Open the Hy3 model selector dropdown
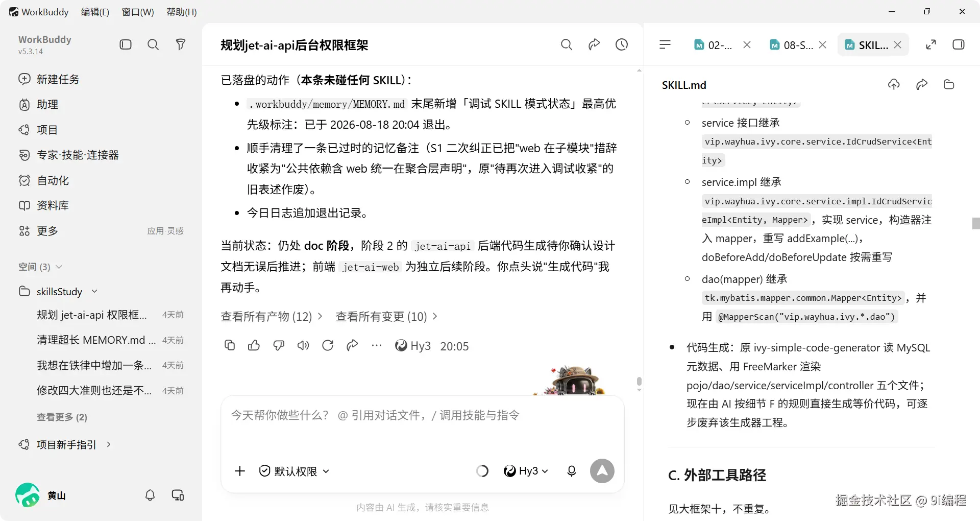 [x=526, y=471]
